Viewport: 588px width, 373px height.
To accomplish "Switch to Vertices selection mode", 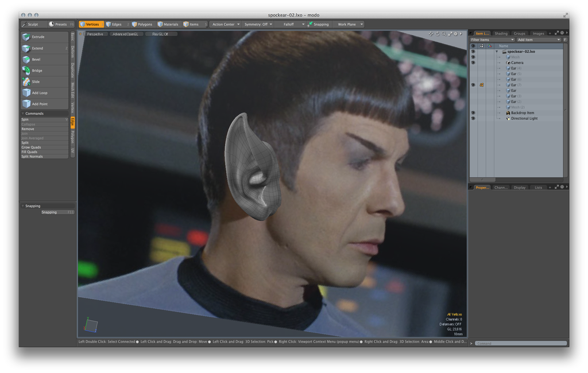I will click(91, 24).
